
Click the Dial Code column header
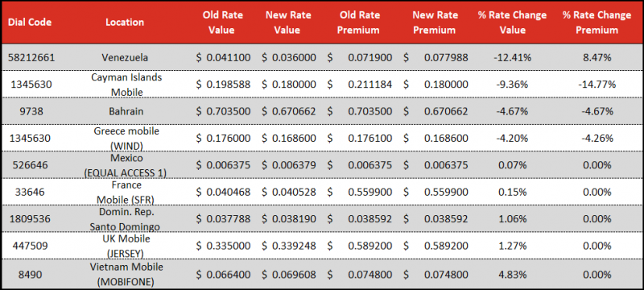pos(30,23)
